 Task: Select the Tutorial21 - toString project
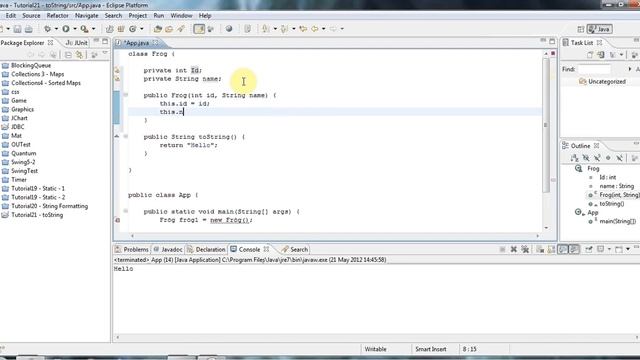33,215
